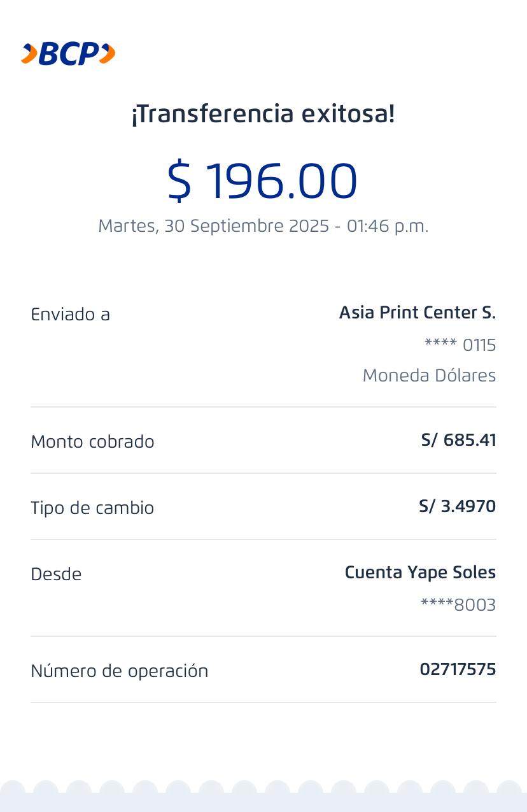Click the "Desde" label
This screenshot has height=812, width=527.
[56, 574]
